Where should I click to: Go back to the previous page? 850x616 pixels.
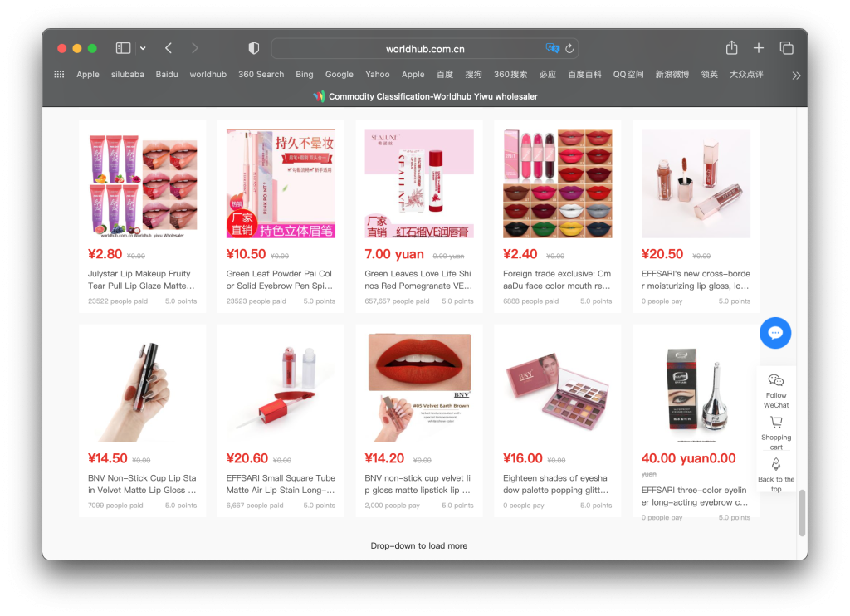(169, 48)
